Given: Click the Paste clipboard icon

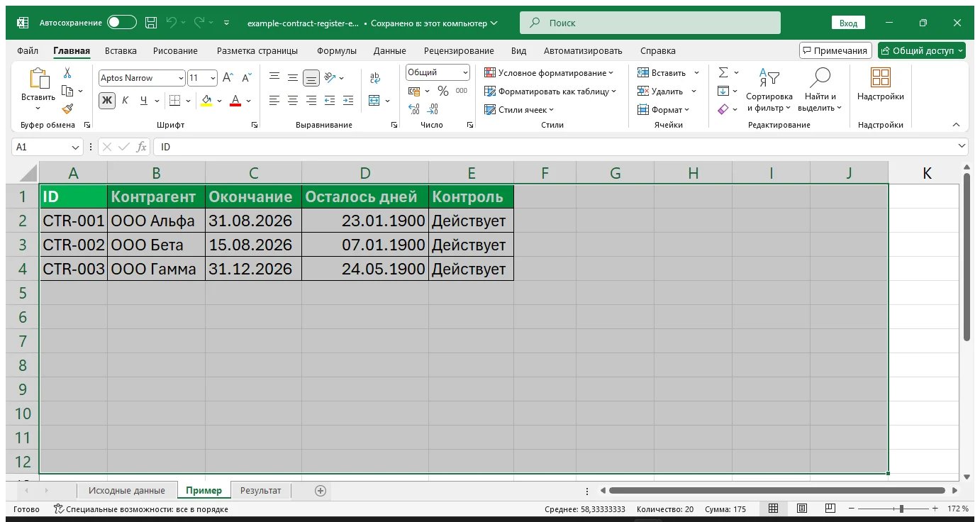Looking at the screenshot, I should (x=38, y=78).
